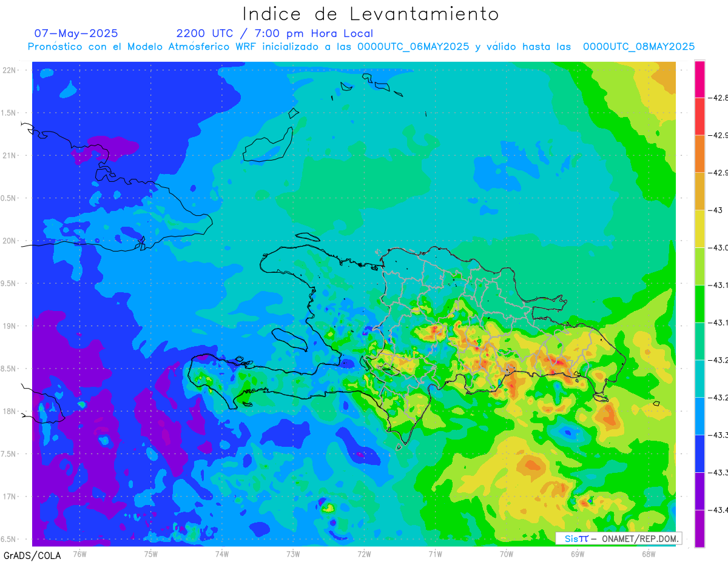Click the "68W" longitude label
Screen dimensions: 728x562
[x=649, y=554]
